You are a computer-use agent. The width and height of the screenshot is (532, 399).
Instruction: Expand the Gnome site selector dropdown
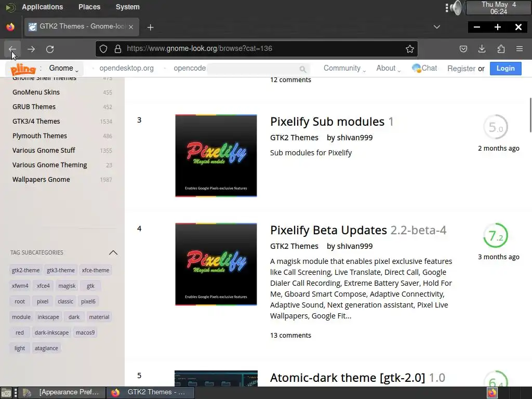point(64,68)
